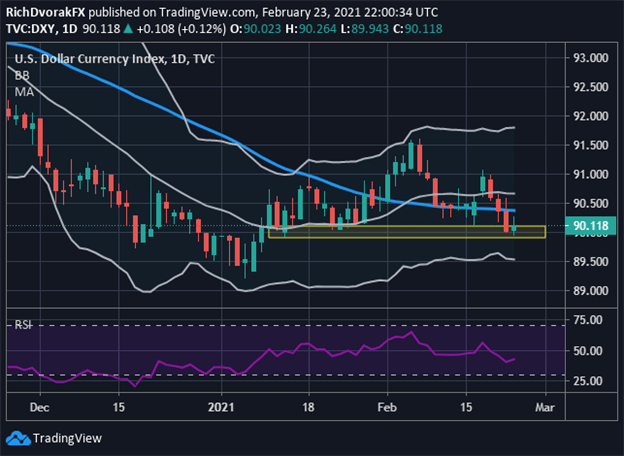Image resolution: width=624 pixels, height=456 pixels.
Task: Click the +0.108 (+0.12%) change text
Action: coord(181,29)
